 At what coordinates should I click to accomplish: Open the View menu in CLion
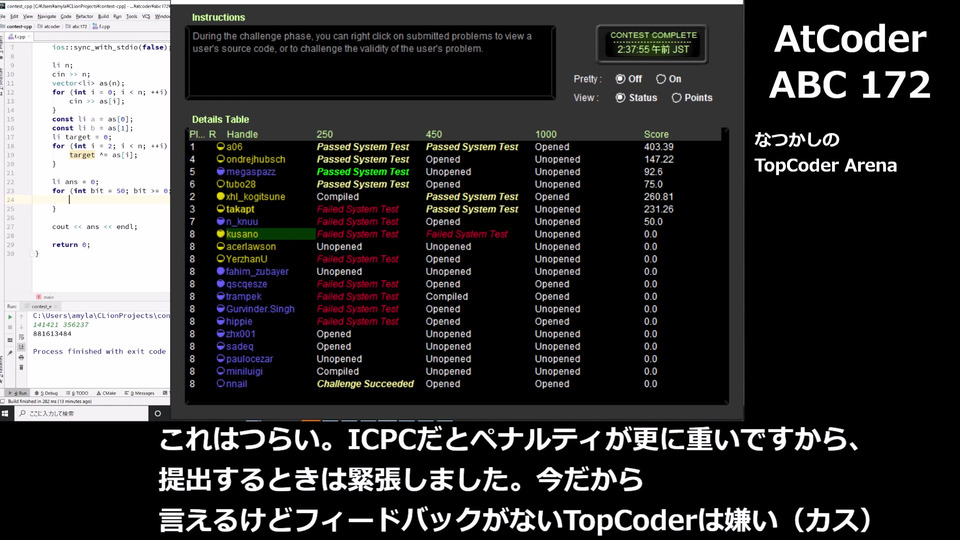(28, 17)
